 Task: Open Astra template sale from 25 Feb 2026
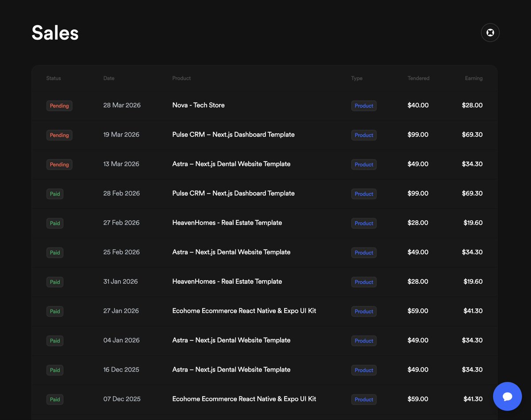[x=231, y=252]
